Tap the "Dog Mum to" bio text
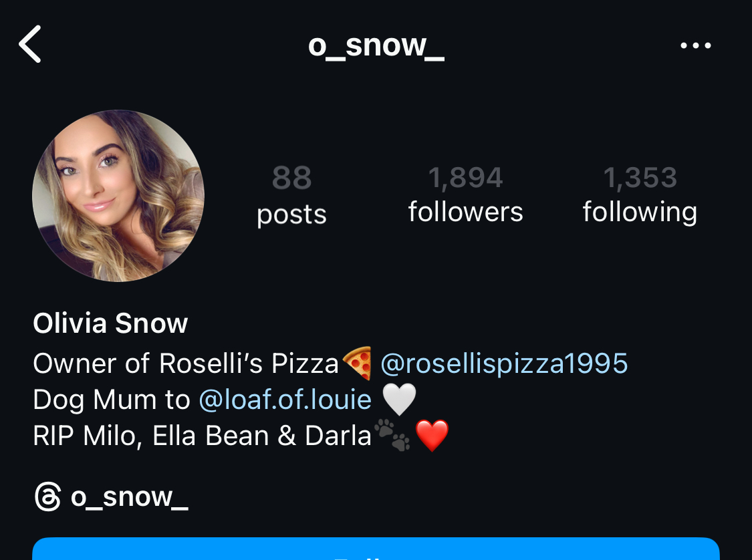The image size is (752, 560). click(x=112, y=400)
